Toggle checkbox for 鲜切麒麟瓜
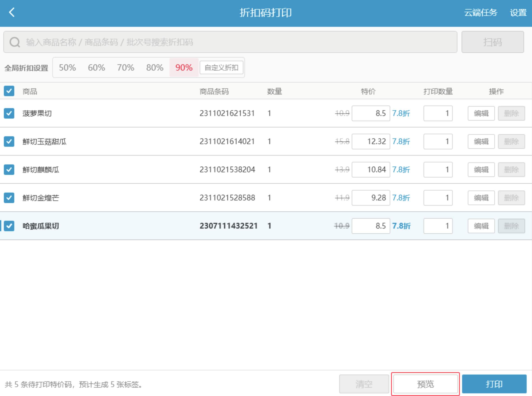Image resolution: width=532 pixels, height=396 pixels. (9, 170)
